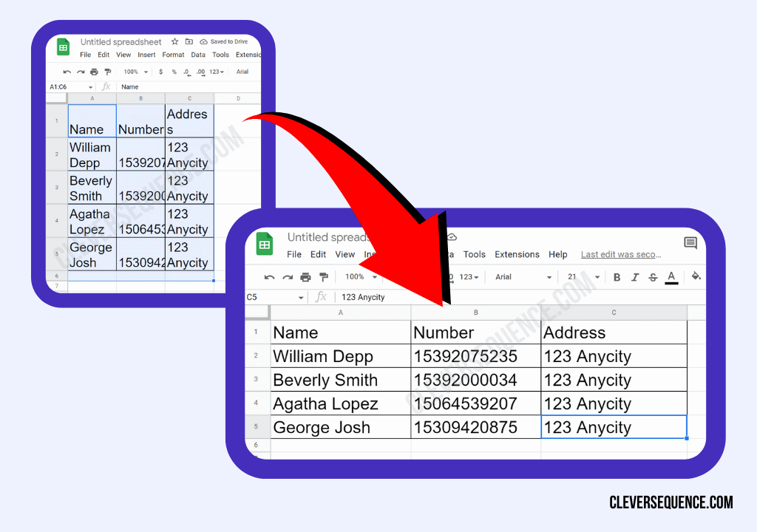Select the Print icon on the toolbar
The height and width of the screenshot is (532, 757).
point(305,276)
